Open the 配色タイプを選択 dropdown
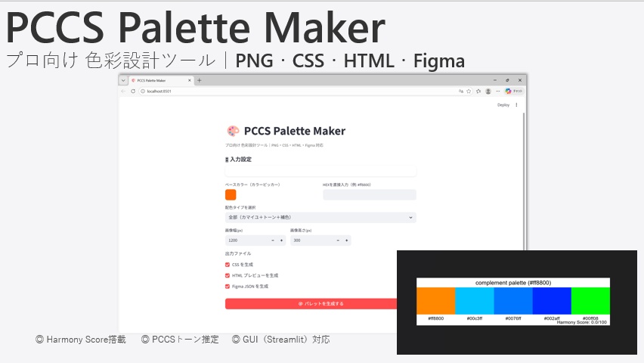Image resolution: width=644 pixels, height=363 pixels. [x=320, y=218]
